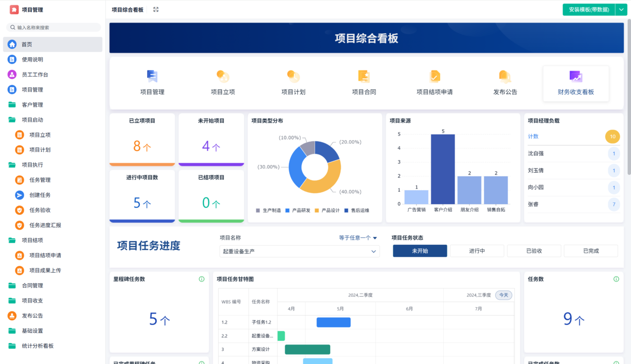
Task: Open the 等于任意一个 condition dropdown
Action: [x=358, y=238]
